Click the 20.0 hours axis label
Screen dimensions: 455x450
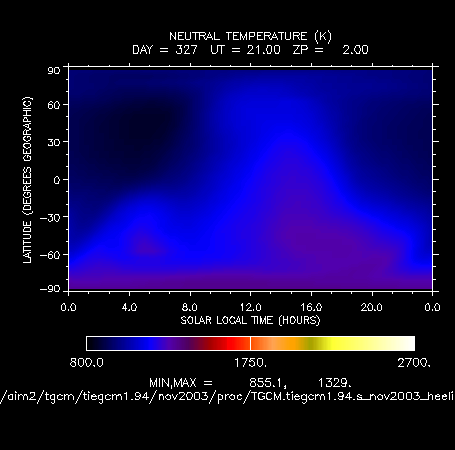tap(372, 307)
